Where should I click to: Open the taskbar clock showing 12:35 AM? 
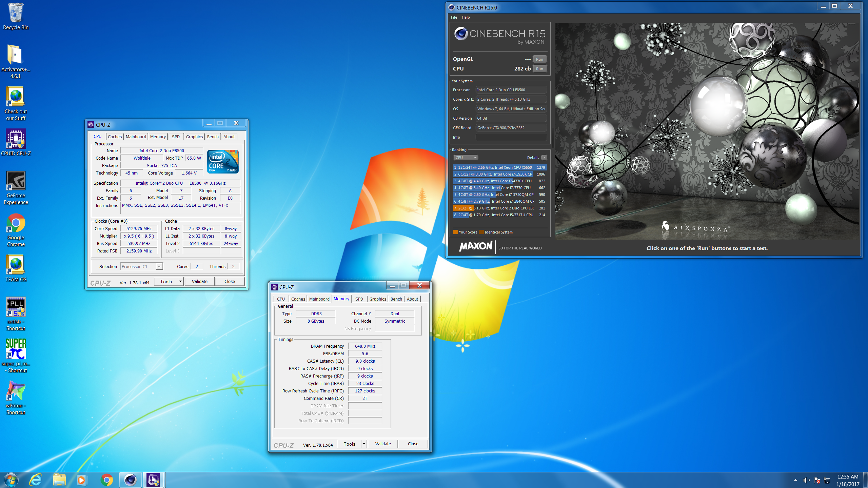(848, 480)
